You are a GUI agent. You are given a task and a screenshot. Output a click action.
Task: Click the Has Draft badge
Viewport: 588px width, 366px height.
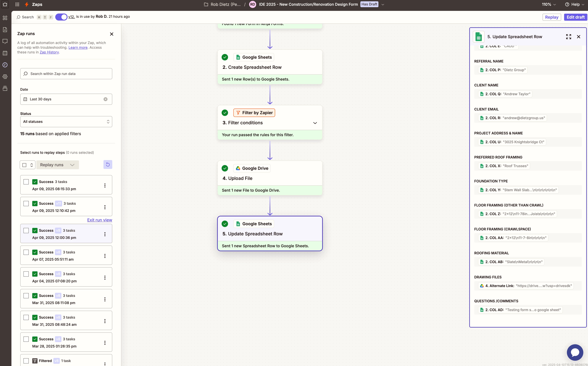click(369, 4)
